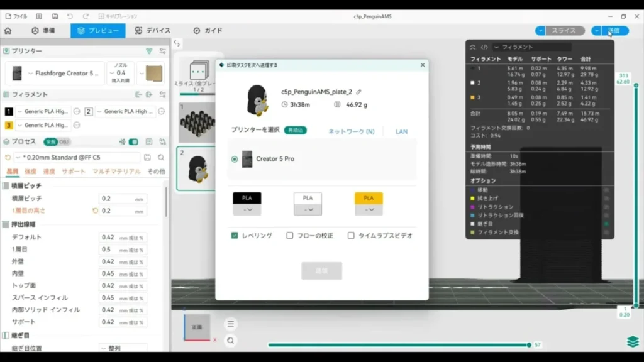Switch to the デバイス tab
Screen dimensions: 644x362
coord(152,30)
